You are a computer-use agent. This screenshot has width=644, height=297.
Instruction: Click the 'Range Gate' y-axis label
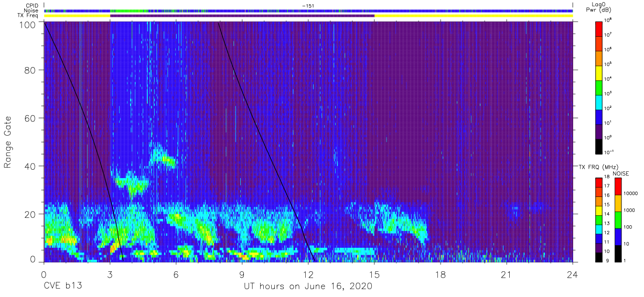8,142
